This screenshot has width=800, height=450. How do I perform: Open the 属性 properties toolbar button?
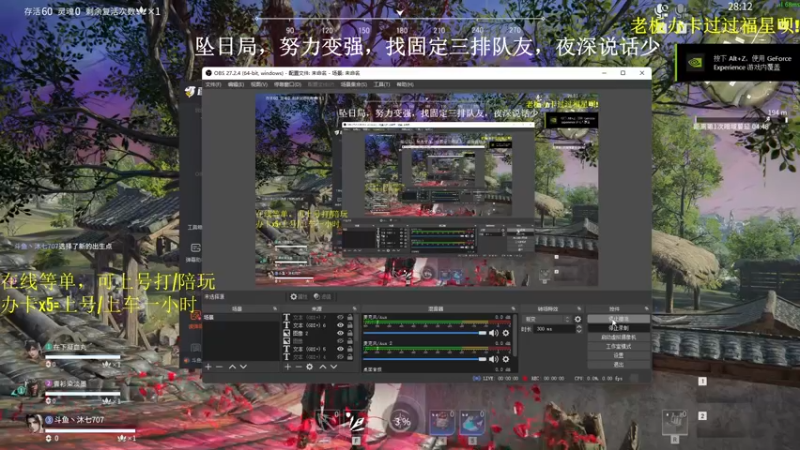point(298,296)
